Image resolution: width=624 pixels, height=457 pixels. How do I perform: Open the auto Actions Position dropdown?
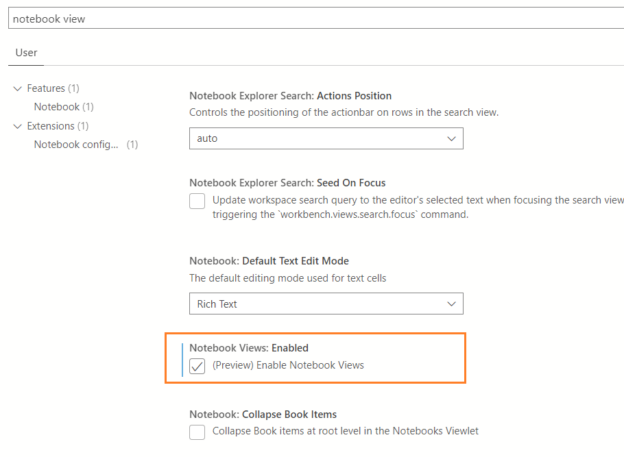click(x=326, y=139)
